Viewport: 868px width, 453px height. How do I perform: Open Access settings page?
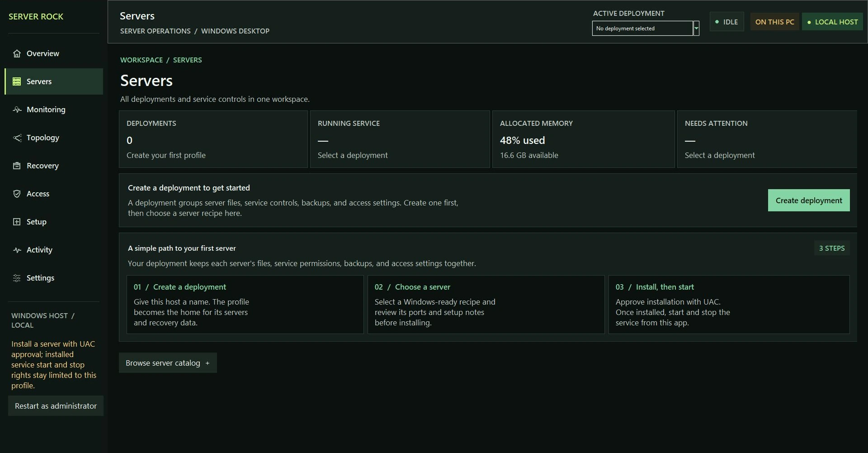[54, 194]
